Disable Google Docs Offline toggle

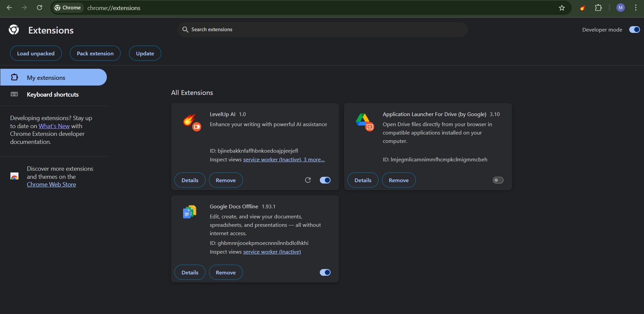tap(325, 272)
